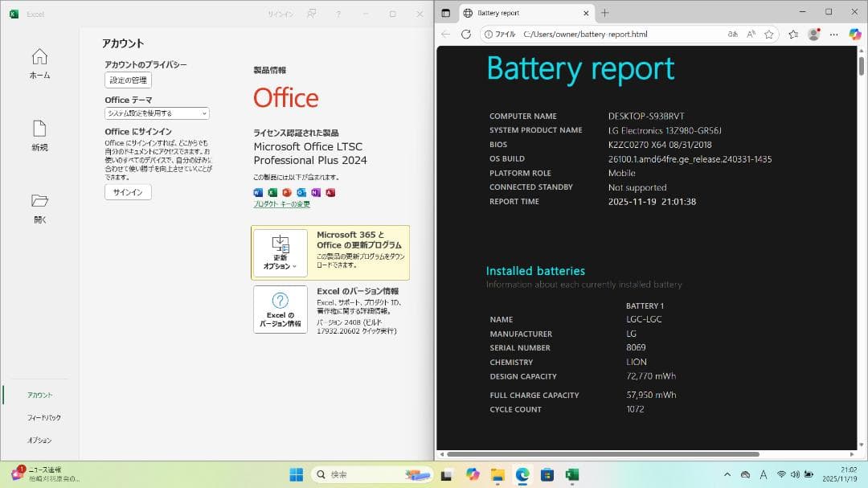Select オプション in the Excel sidebar menu
Image resolution: width=868 pixels, height=488 pixels.
click(40, 440)
